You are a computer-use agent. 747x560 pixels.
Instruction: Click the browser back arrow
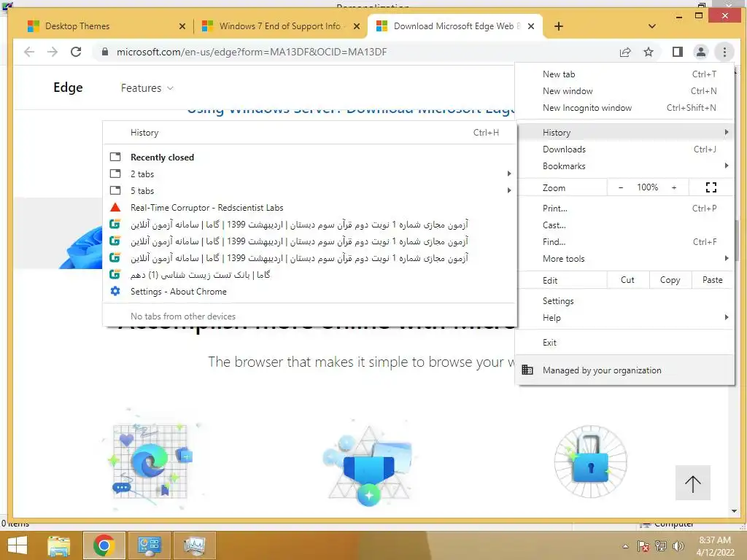(x=29, y=52)
